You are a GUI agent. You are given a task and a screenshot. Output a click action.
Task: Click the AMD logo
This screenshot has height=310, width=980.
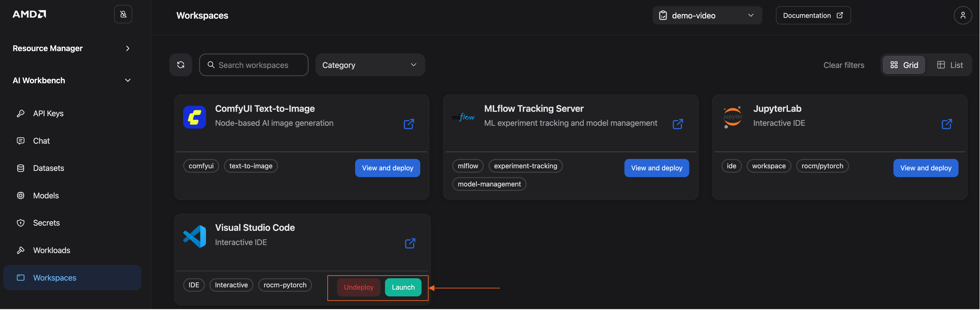[x=29, y=14]
